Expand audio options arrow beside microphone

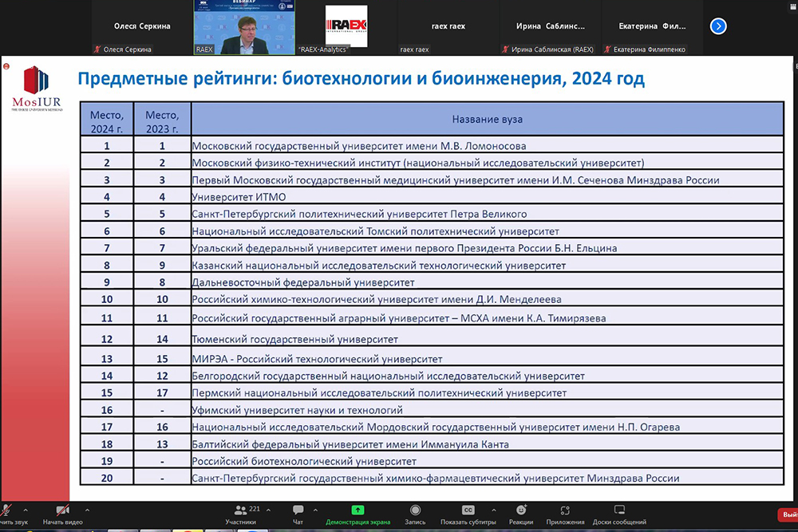coord(25,510)
